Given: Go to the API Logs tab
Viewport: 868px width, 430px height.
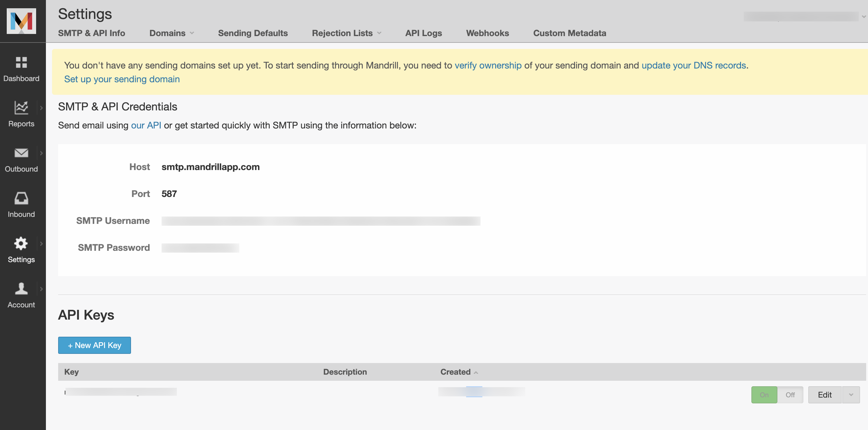Looking at the screenshot, I should [423, 33].
